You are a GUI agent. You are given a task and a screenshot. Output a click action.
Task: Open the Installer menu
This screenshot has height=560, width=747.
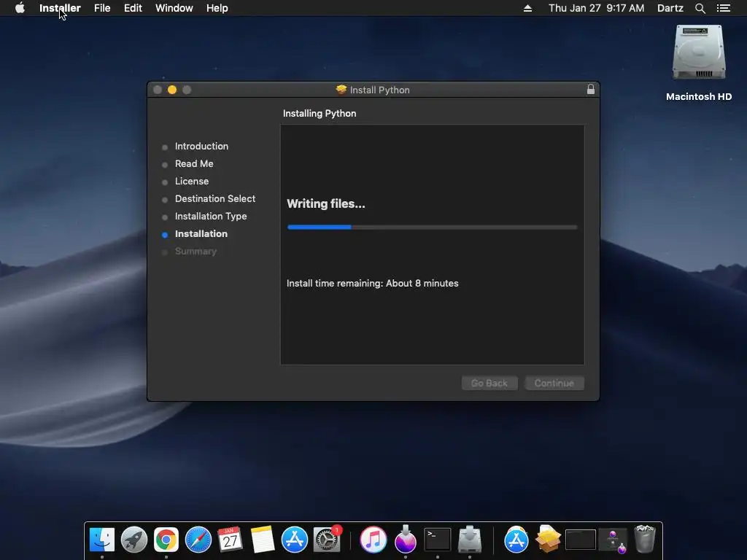click(x=60, y=8)
